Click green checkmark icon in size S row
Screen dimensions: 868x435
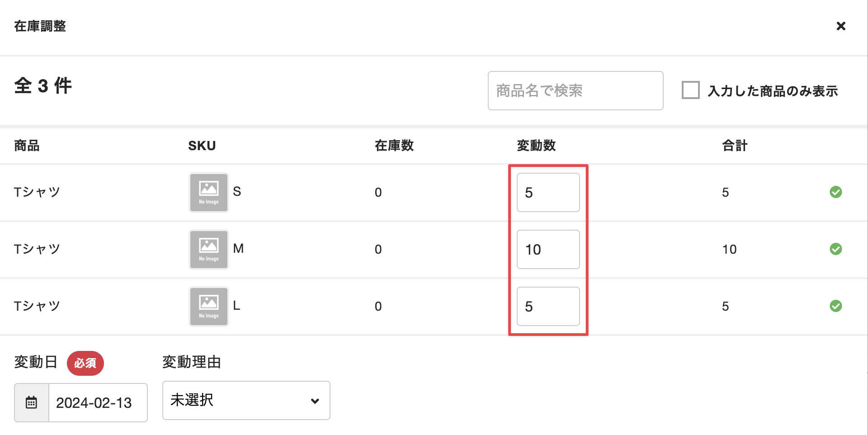pos(835,192)
